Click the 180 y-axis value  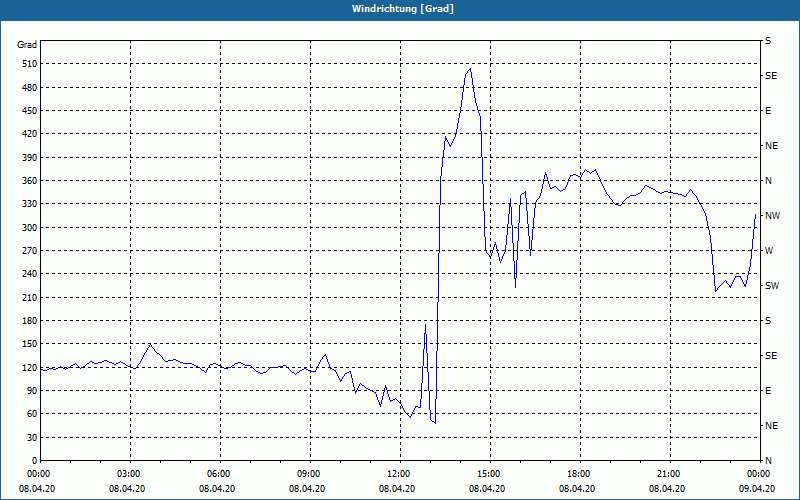[x=30, y=321]
